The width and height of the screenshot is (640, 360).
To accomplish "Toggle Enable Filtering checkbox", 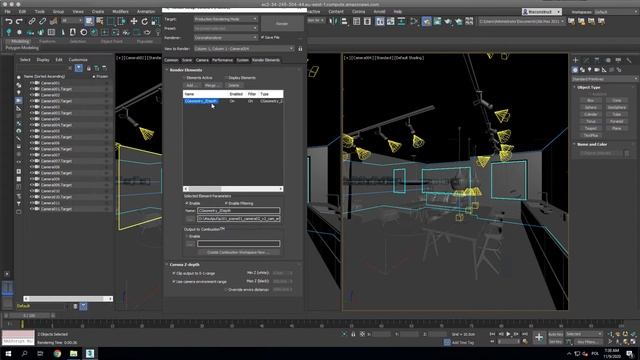I will pos(226,203).
